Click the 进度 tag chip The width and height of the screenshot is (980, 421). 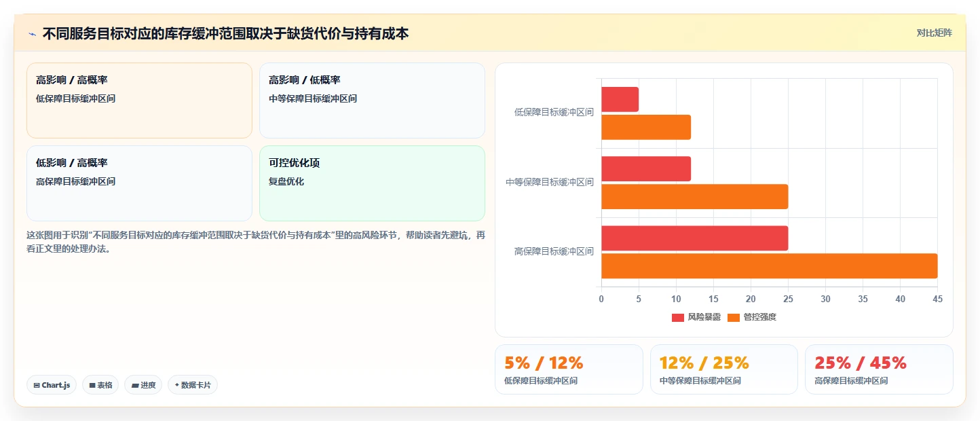[143, 385]
